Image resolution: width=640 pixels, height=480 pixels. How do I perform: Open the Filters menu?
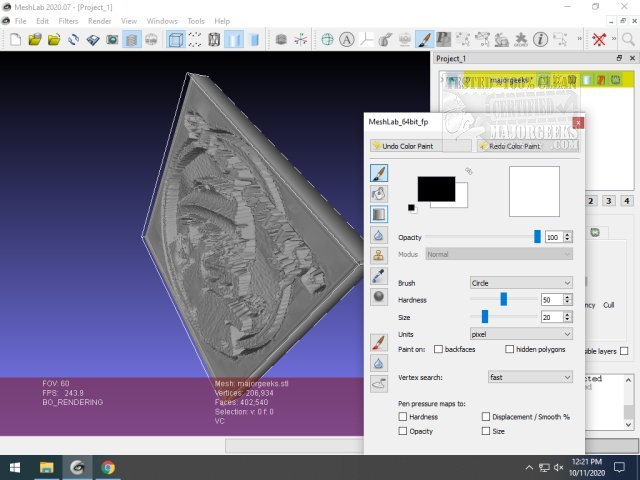click(68, 21)
